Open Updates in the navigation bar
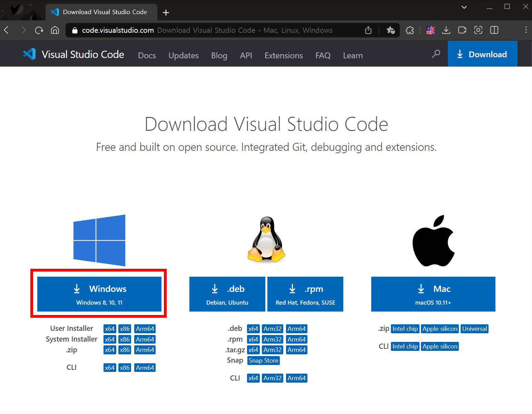This screenshot has width=532, height=414. 184,56
